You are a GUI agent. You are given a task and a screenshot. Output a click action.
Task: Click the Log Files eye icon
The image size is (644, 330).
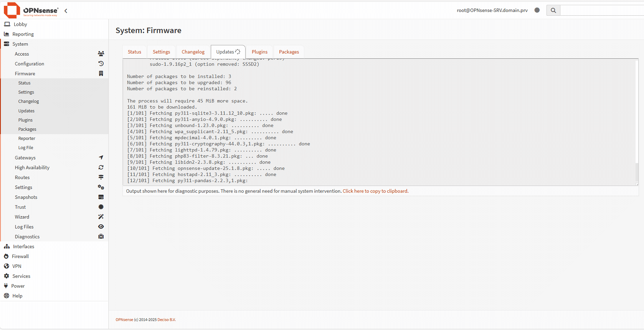coord(101,227)
